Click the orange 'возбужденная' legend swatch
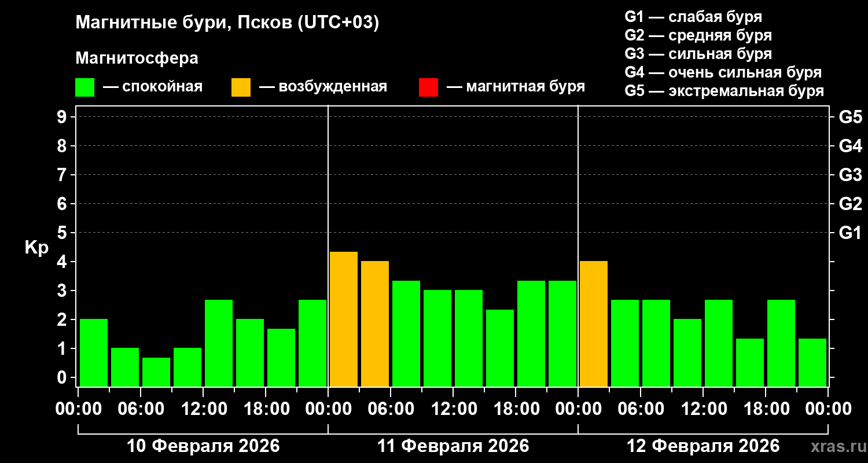Screen dimensions: 868x463 [241, 87]
